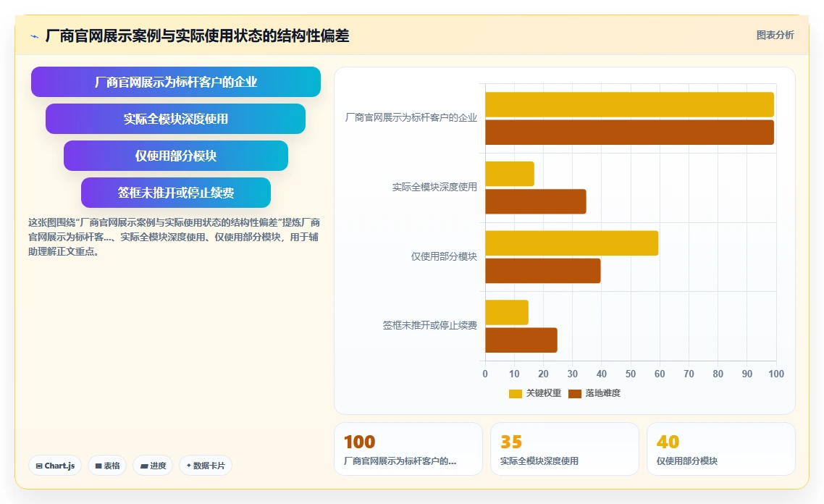Viewport: 824px width, 504px height.
Task: Click the yellow bar for 仅使用部分模块
Action: [x=572, y=243]
